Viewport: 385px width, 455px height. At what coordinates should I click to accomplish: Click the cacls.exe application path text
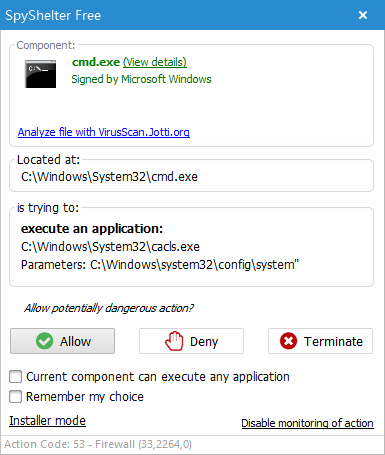(110, 247)
